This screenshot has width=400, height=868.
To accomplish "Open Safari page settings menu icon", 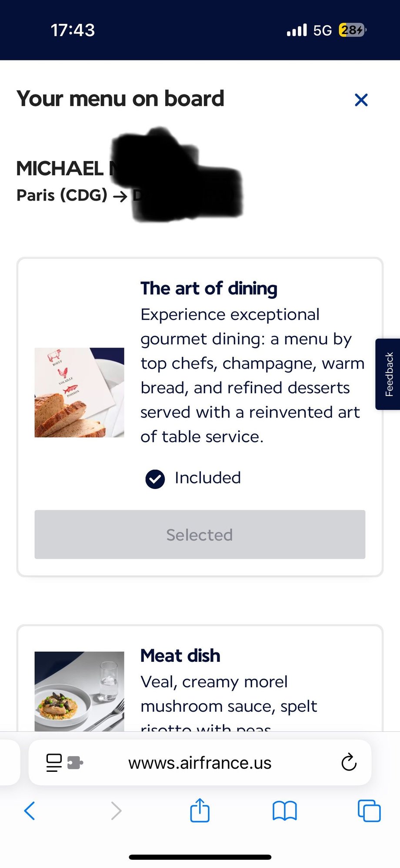I will click(54, 762).
